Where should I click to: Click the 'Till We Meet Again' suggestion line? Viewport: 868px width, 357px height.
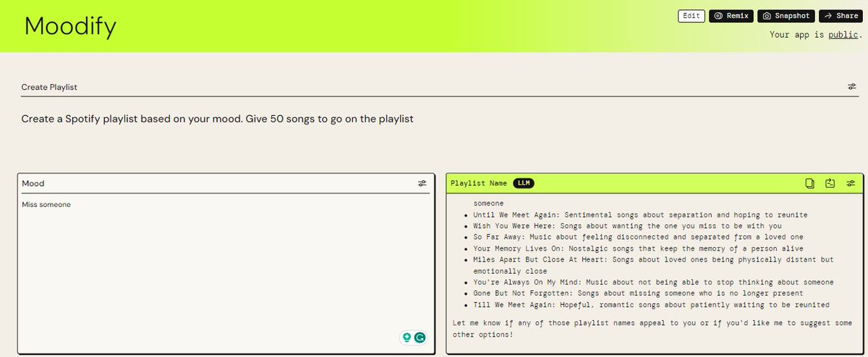[651, 305]
